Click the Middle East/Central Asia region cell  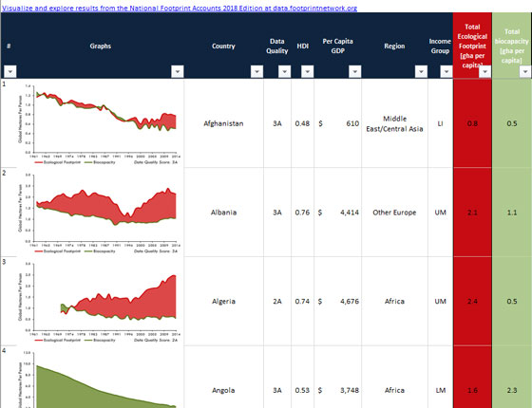pyautogui.click(x=394, y=123)
